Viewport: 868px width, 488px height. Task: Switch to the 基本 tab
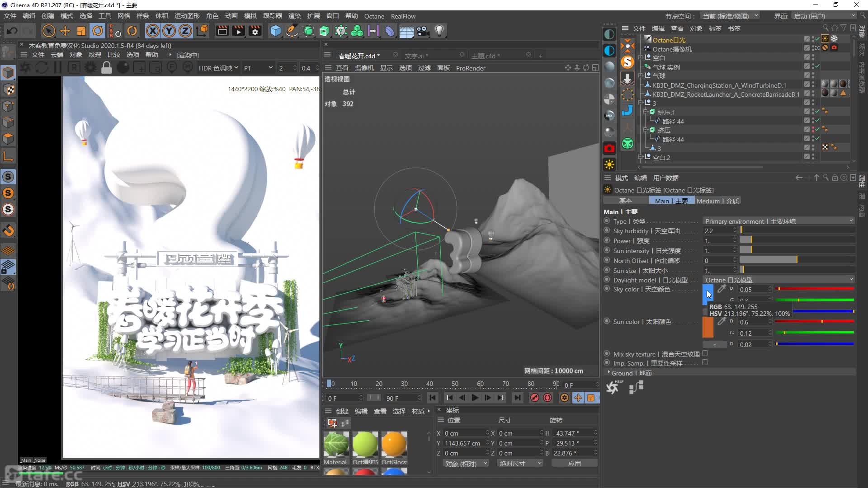point(626,201)
